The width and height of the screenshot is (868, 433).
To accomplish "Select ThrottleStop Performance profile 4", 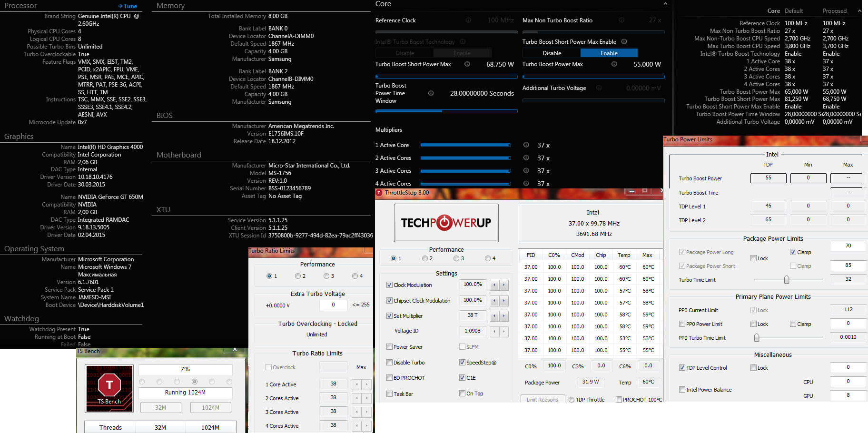I will (x=487, y=258).
